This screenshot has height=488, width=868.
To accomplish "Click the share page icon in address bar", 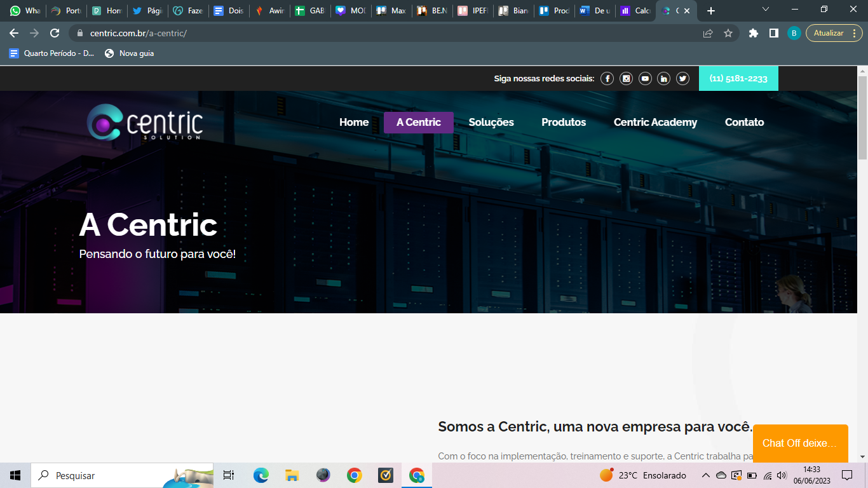I will pyautogui.click(x=708, y=33).
